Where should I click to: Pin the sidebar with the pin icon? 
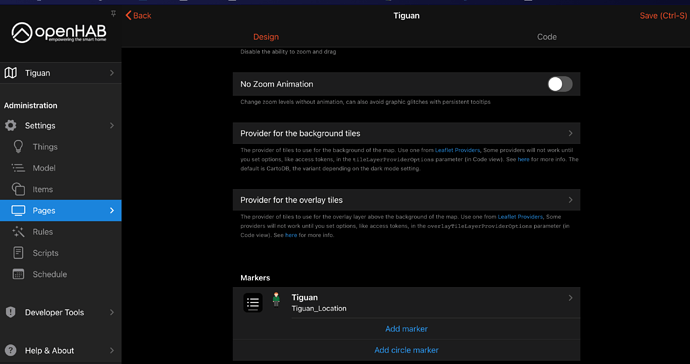(x=113, y=14)
